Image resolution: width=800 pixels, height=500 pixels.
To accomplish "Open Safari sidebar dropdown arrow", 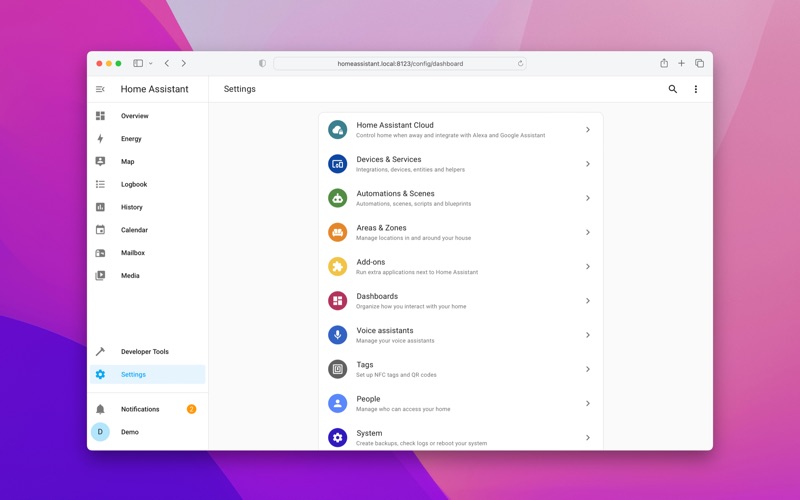I will pyautogui.click(x=151, y=63).
